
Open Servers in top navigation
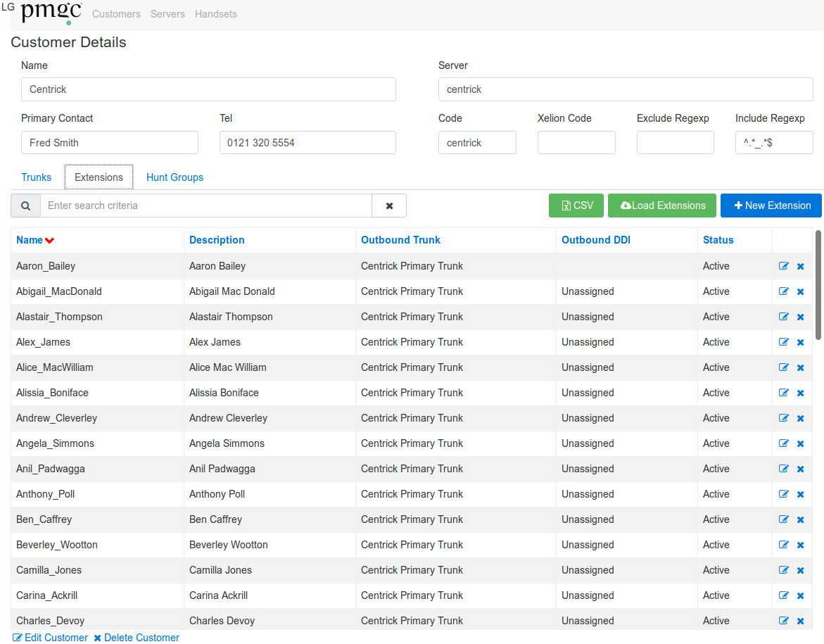(167, 14)
